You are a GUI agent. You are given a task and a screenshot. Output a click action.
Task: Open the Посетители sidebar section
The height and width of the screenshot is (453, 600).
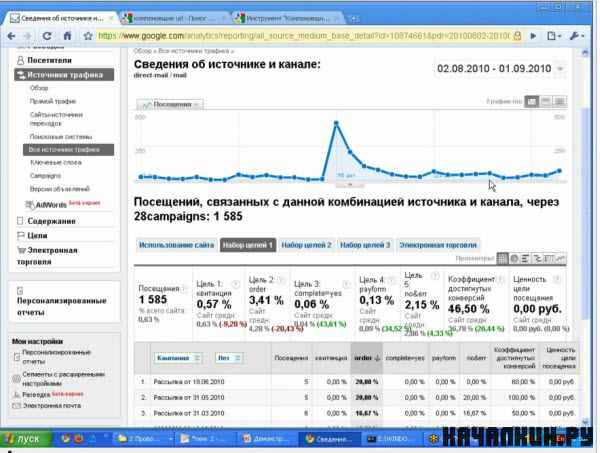49,60
